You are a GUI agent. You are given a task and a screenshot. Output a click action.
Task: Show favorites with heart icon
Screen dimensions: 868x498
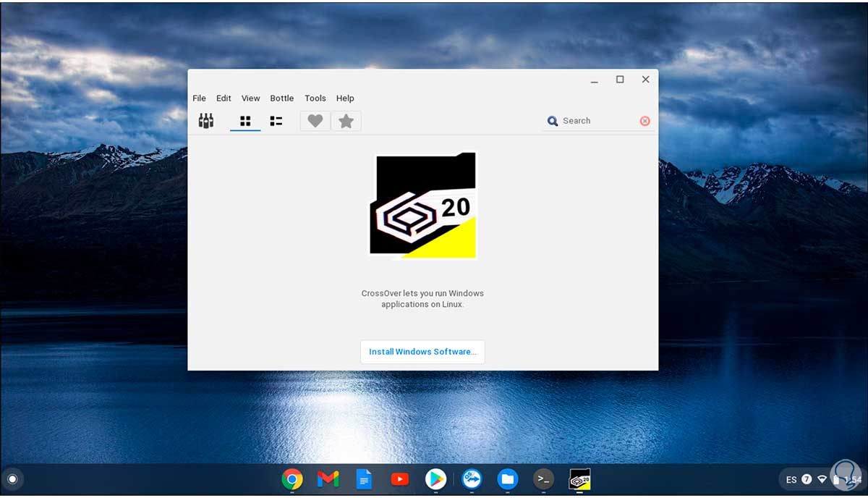pos(315,121)
